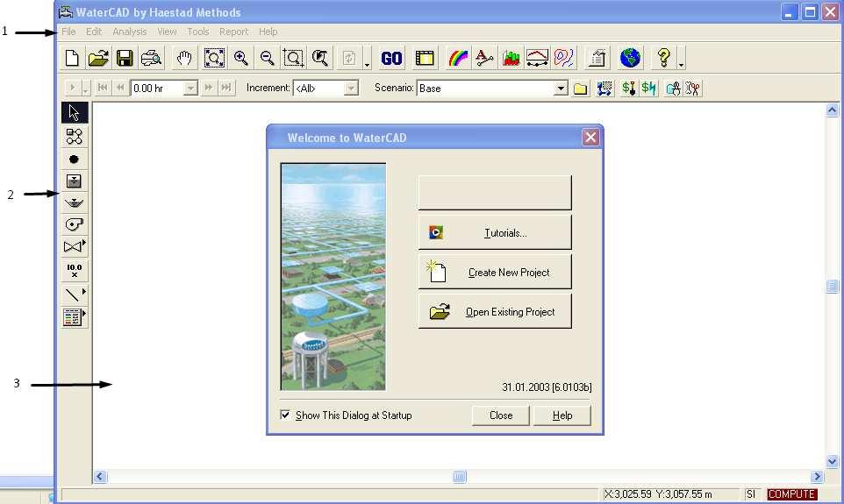Click the SI unit status indicator
Image resolution: width=844 pixels, height=504 pixels.
click(751, 493)
